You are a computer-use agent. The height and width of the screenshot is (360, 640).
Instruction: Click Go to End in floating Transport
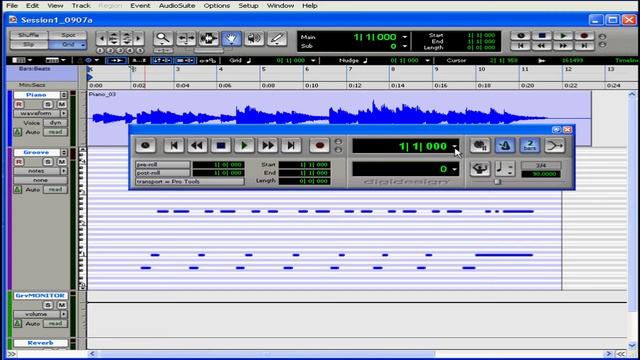click(291, 145)
